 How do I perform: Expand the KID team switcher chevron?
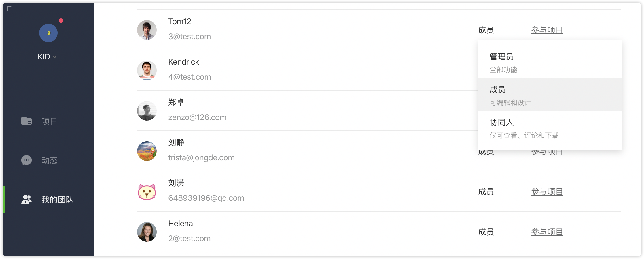(54, 57)
